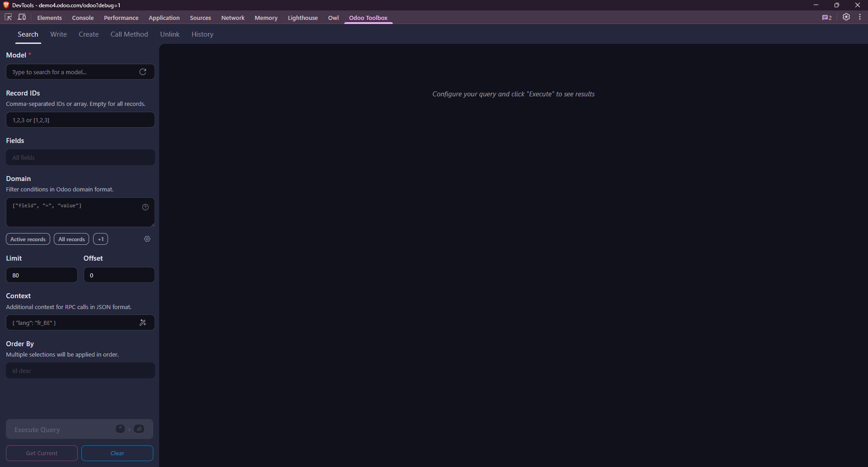Click the magic wand in Context field
Viewport: 868px width, 467px height.
143,322
